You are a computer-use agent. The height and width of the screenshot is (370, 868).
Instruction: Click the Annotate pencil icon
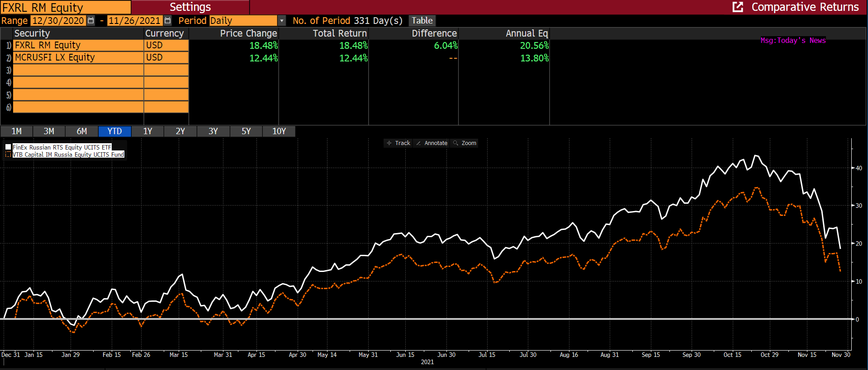point(418,143)
